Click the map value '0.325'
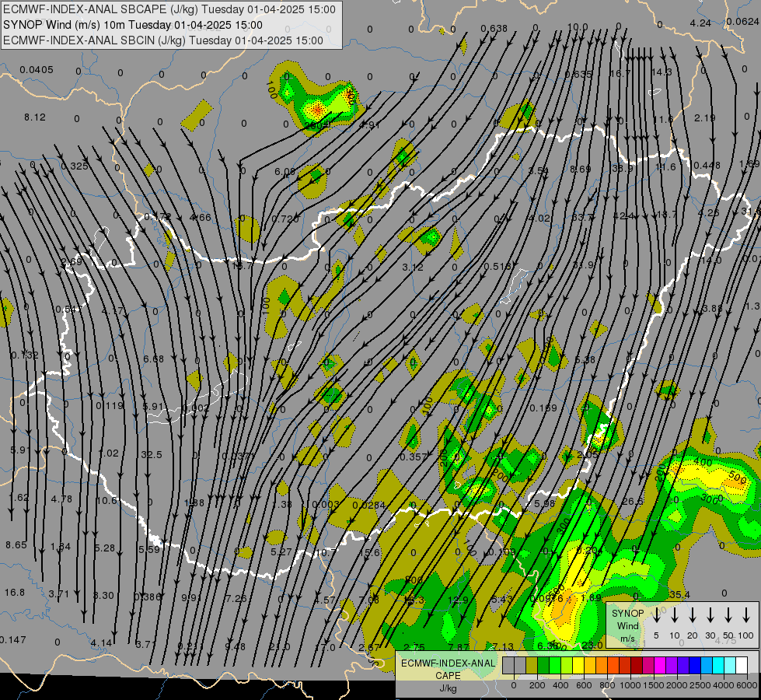This screenshot has width=761, height=700. point(75,166)
